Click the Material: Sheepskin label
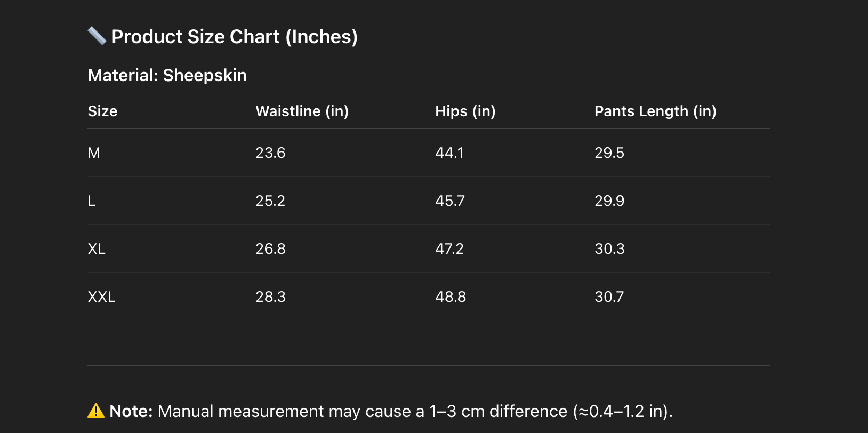 [x=167, y=75]
